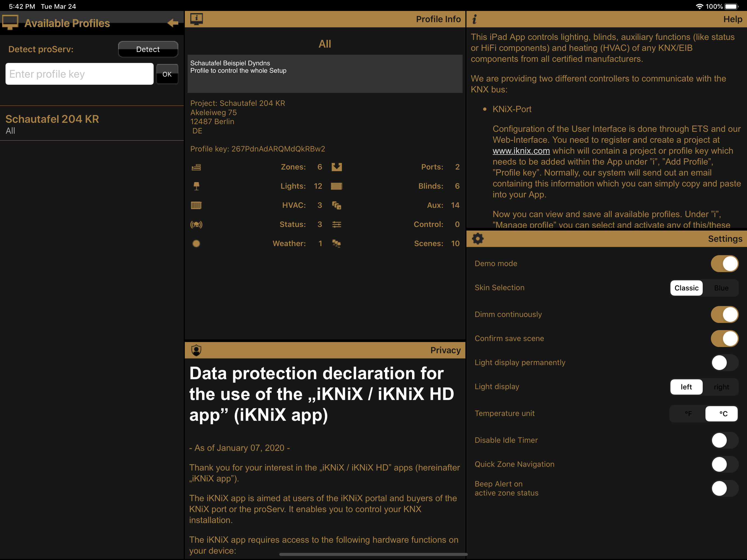This screenshot has height=560, width=747.
Task: Click Project: Schautafel 204 KR text
Action: coord(238,103)
